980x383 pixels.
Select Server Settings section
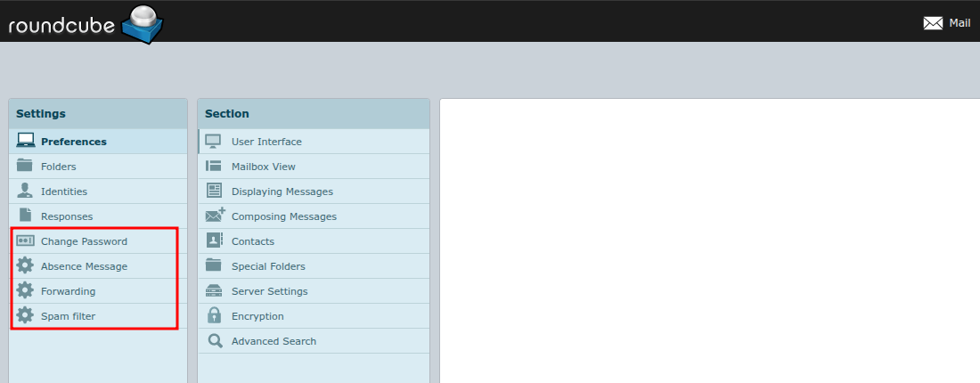pyautogui.click(x=269, y=291)
